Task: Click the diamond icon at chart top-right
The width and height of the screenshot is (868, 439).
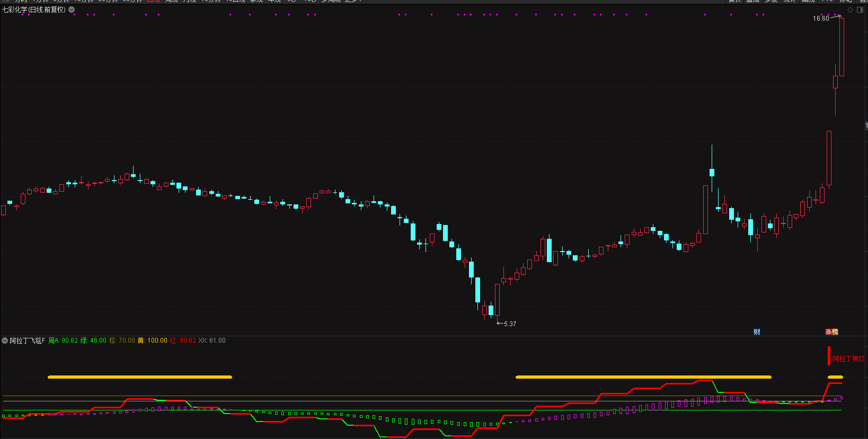Action: point(851,10)
